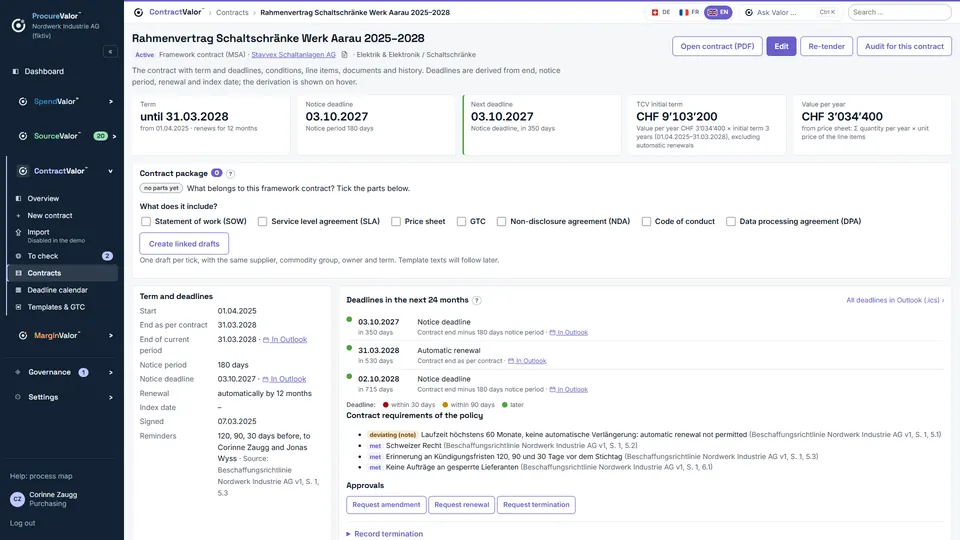Open the Dashboard icon in sidebar

(16, 72)
